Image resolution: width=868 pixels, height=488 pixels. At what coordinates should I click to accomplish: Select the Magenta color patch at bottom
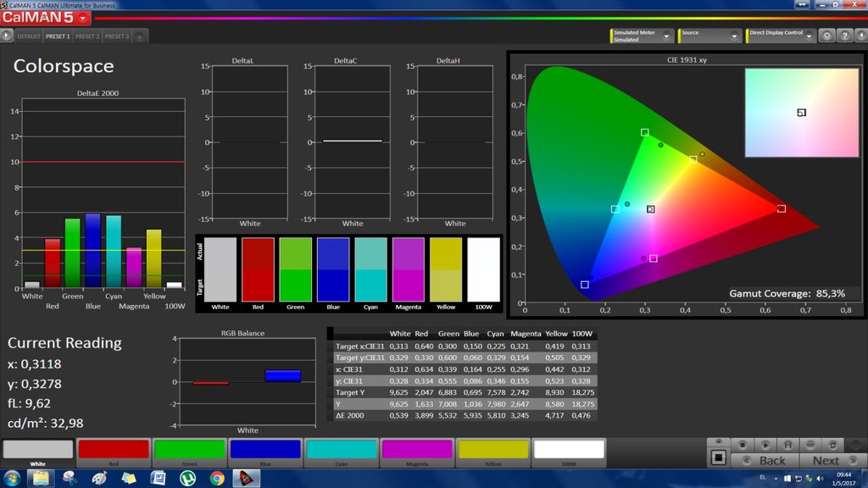417,452
